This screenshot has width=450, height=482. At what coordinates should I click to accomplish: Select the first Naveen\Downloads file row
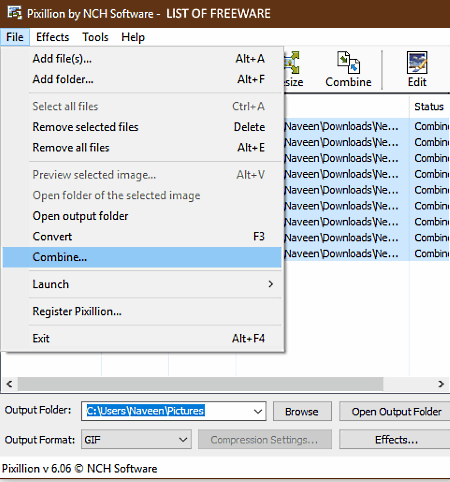click(x=367, y=126)
